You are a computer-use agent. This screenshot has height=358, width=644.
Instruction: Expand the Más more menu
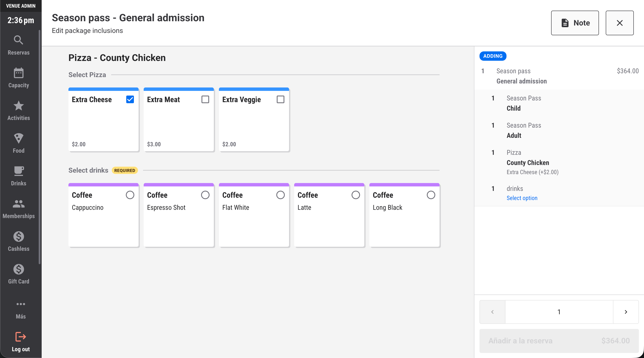[x=21, y=304]
